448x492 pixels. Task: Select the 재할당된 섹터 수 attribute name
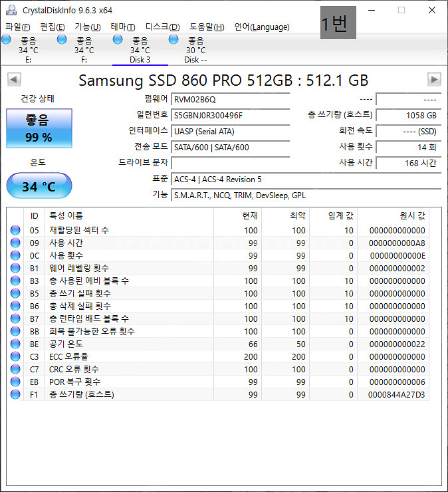pos(79,230)
